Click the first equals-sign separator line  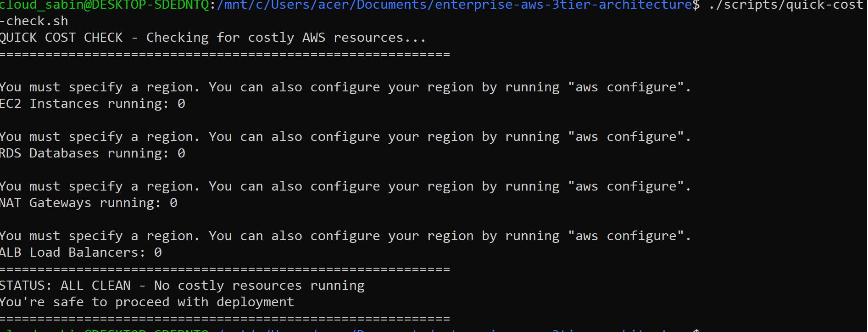[225, 54]
